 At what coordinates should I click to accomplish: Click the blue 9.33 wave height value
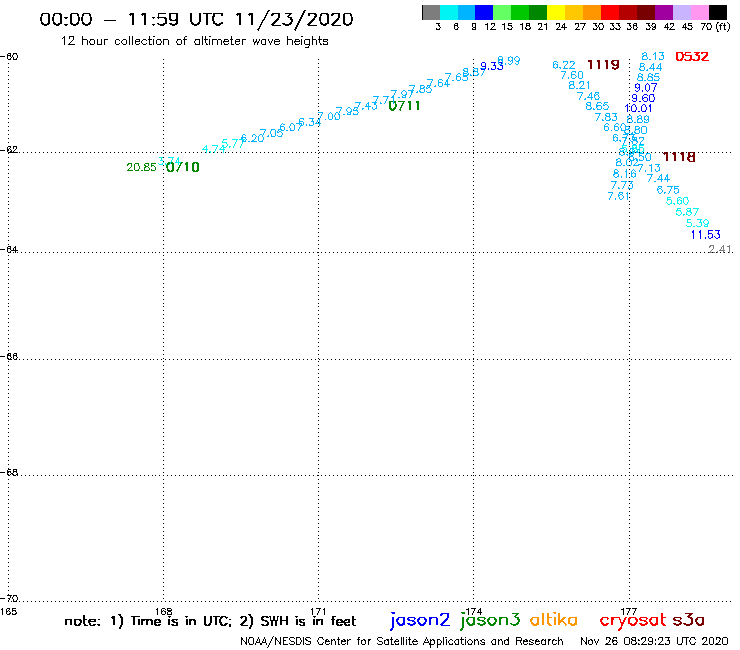[492, 66]
